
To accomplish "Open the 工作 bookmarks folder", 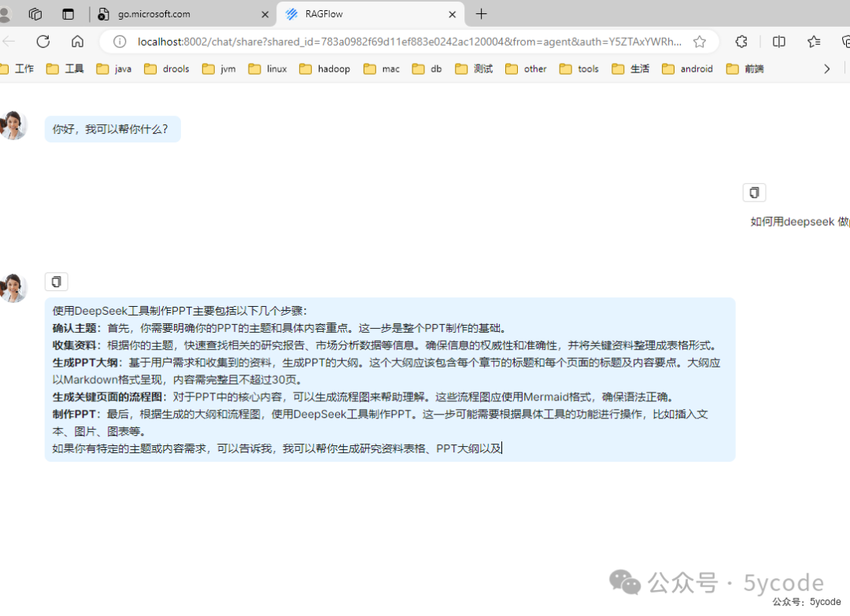I will coord(17,68).
